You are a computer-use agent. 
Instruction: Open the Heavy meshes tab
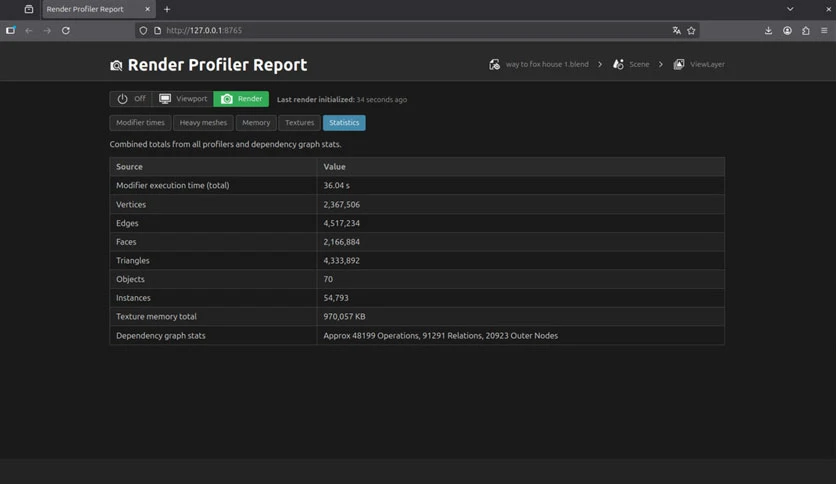tap(203, 123)
